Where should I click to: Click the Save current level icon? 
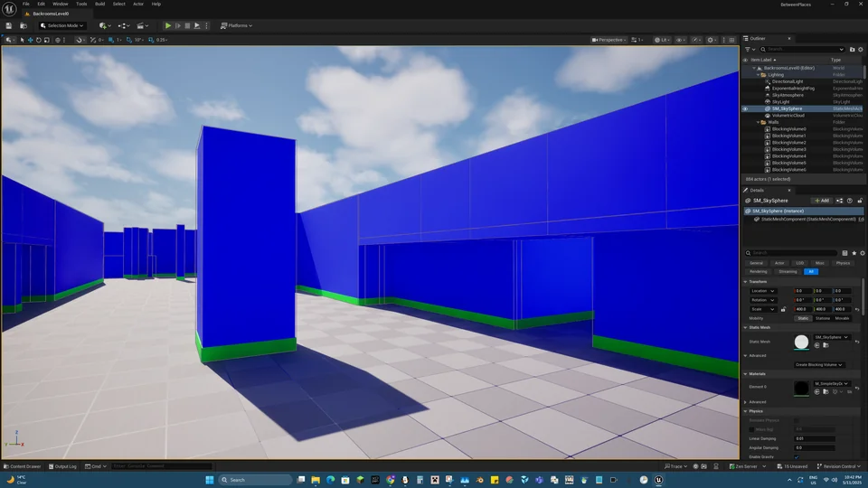(9, 25)
